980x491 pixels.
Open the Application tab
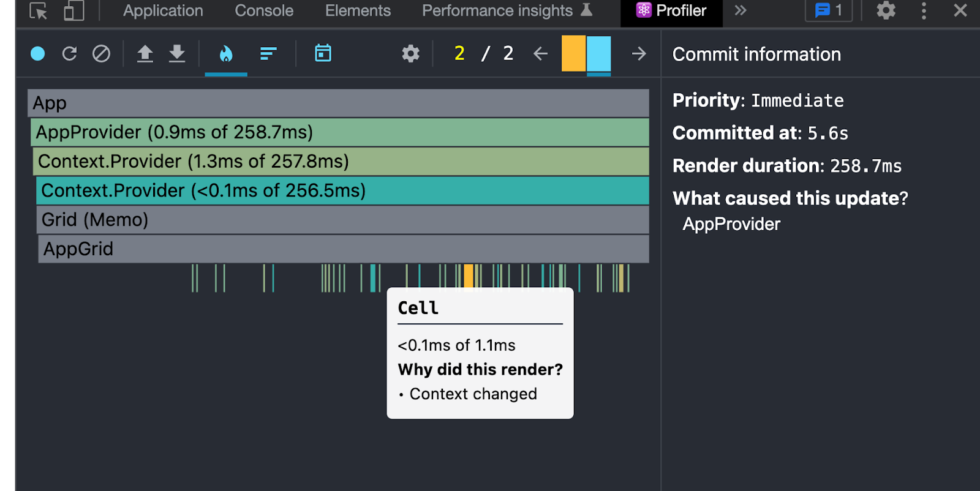(163, 10)
